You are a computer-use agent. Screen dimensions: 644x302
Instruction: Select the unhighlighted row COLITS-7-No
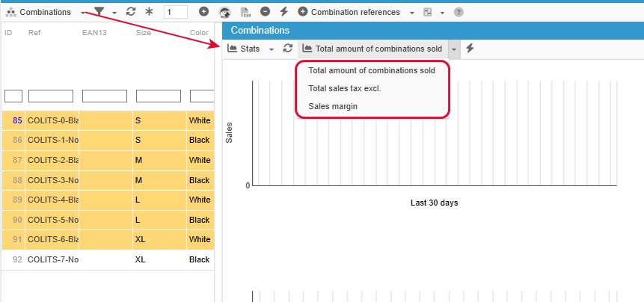click(108, 259)
